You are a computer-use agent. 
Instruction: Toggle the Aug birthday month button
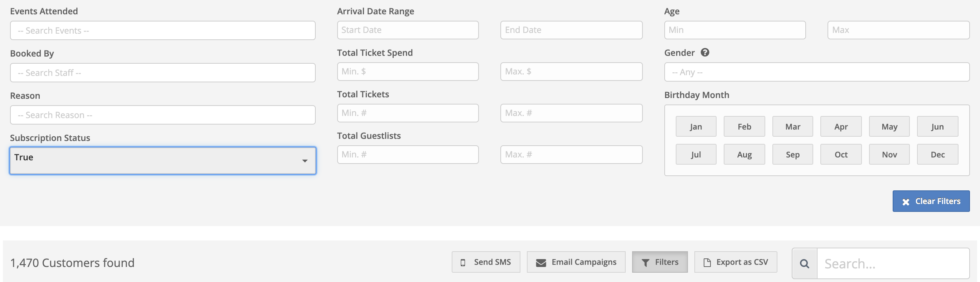(x=744, y=154)
